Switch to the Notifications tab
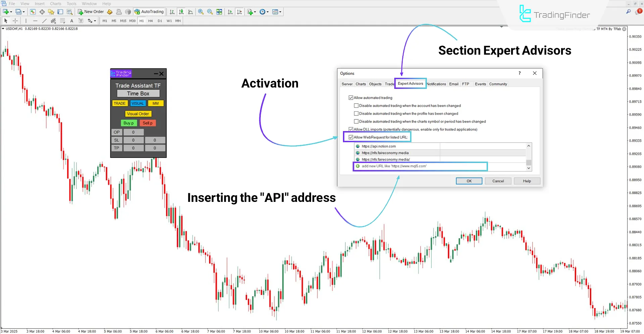The width and height of the screenshot is (644, 334). [436, 84]
